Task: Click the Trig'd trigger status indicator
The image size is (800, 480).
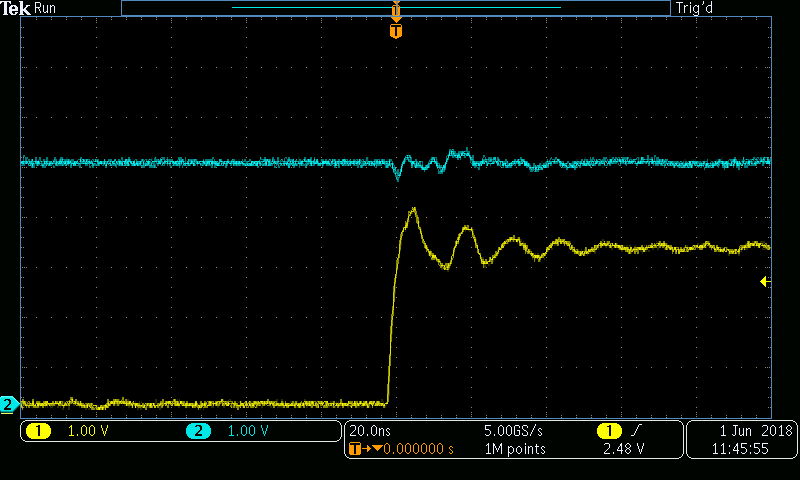Action: 696,8
